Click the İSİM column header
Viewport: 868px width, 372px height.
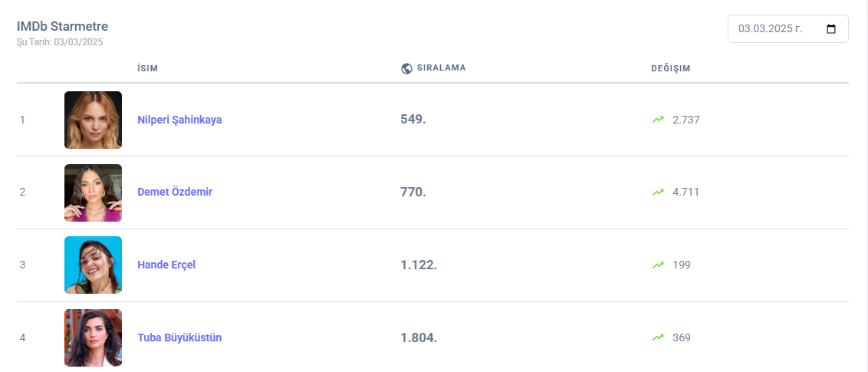(147, 68)
